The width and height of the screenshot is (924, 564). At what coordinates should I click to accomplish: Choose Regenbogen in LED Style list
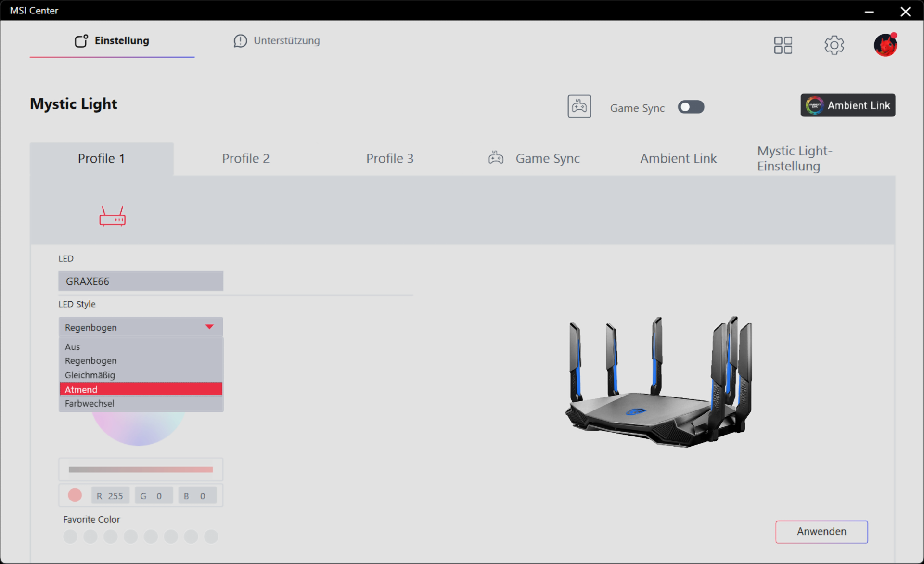pyautogui.click(x=141, y=361)
